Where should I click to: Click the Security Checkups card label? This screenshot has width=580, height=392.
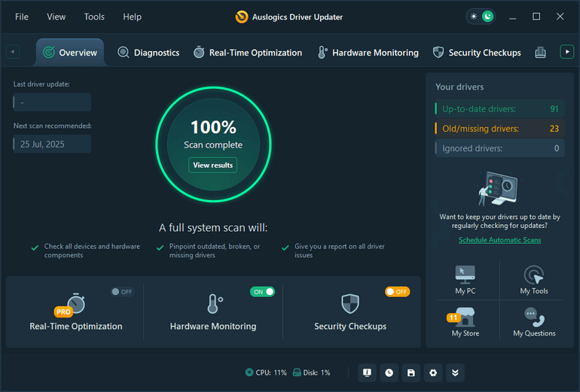[350, 327]
